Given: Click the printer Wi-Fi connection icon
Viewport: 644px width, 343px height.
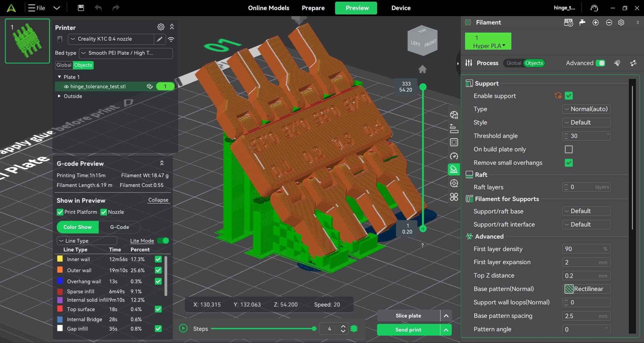Looking at the screenshot, I should click(x=171, y=39).
